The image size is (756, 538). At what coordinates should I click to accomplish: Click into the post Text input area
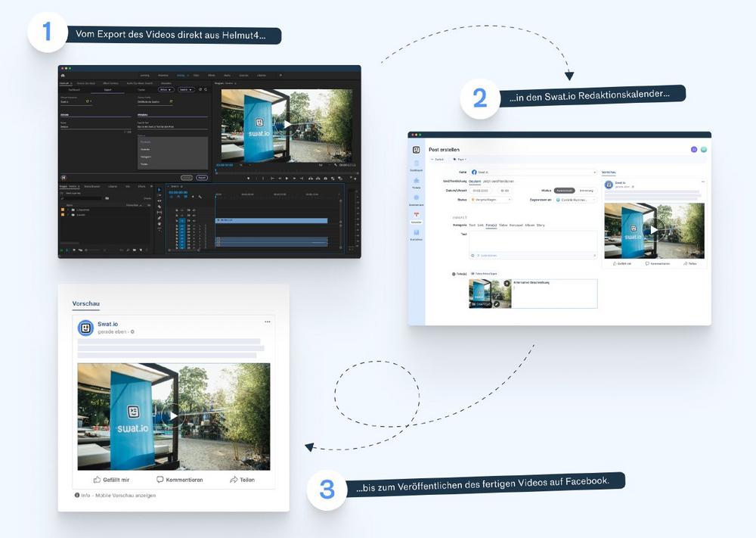point(533,241)
